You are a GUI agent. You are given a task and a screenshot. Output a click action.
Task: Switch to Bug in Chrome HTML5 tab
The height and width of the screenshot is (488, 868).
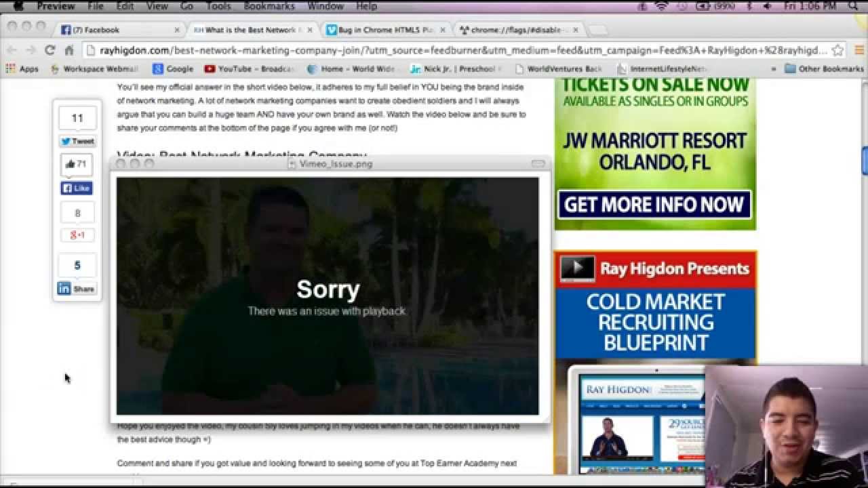385,30
